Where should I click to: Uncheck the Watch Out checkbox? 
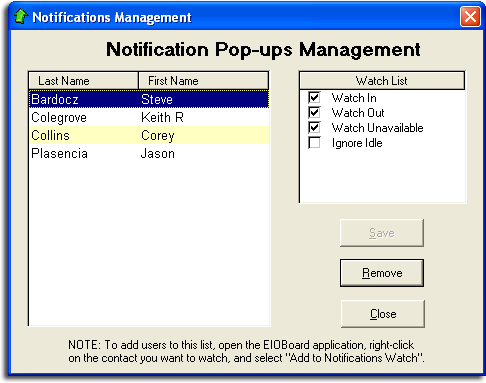point(314,113)
